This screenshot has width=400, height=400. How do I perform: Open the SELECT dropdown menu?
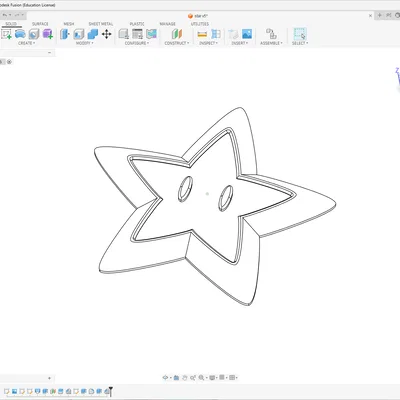300,43
